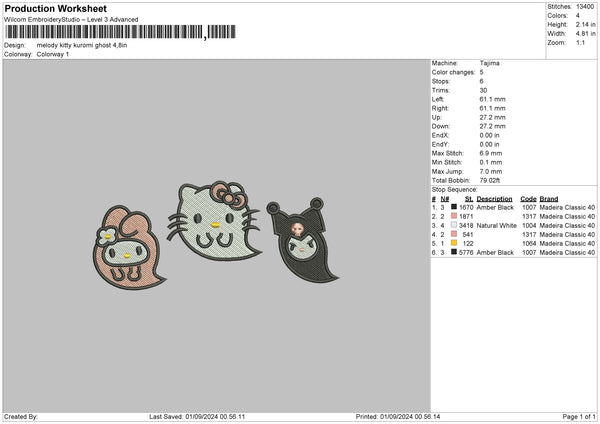Click the Code column header
Screen dimensions: 600x424
(528, 199)
